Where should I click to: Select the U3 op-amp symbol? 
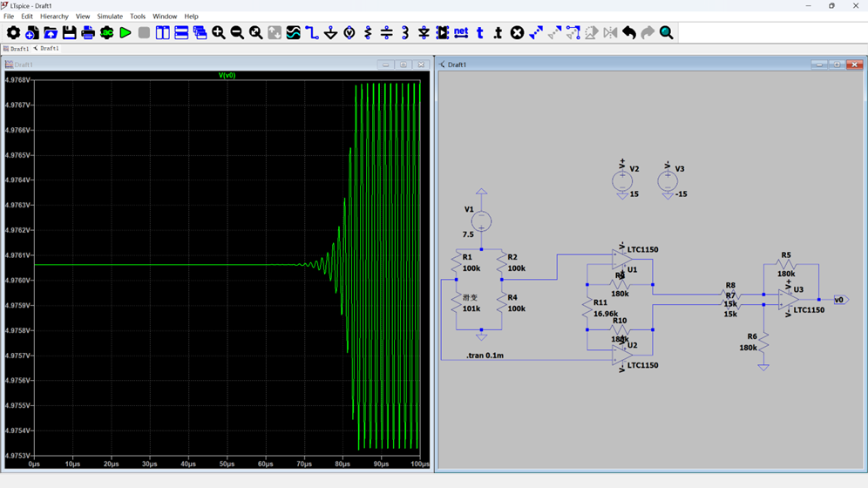(x=789, y=299)
